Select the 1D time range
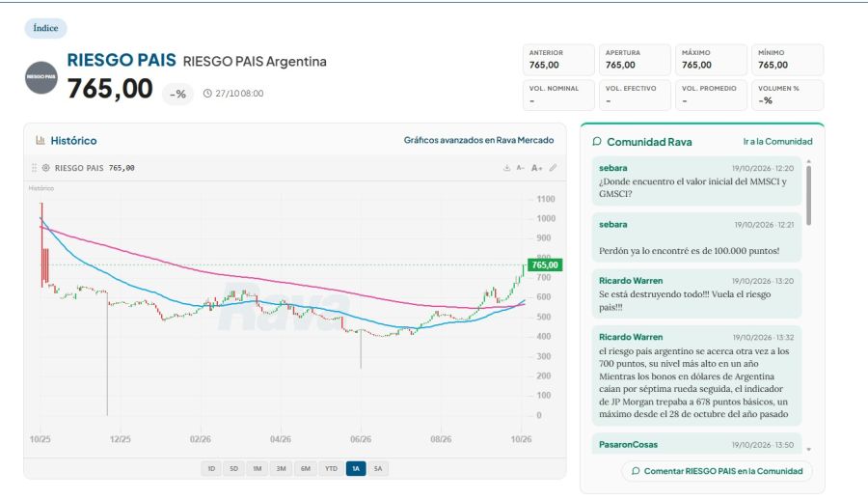868x500 pixels. coord(211,468)
